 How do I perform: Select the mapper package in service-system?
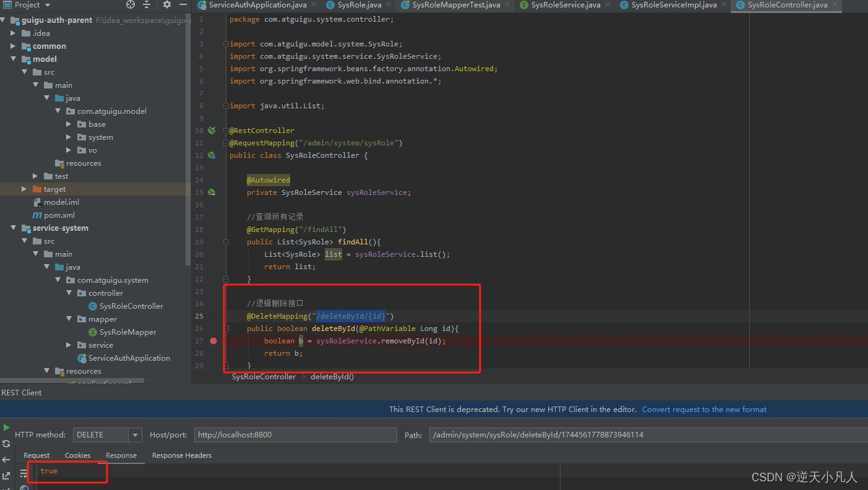(x=103, y=319)
